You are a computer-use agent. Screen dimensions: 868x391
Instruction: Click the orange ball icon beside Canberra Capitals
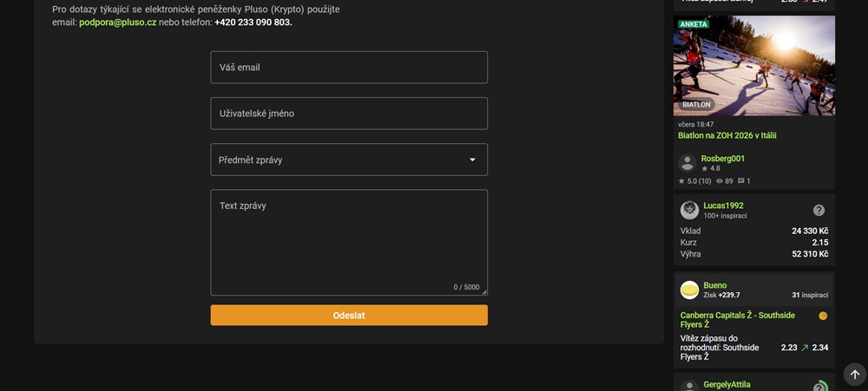tap(823, 316)
